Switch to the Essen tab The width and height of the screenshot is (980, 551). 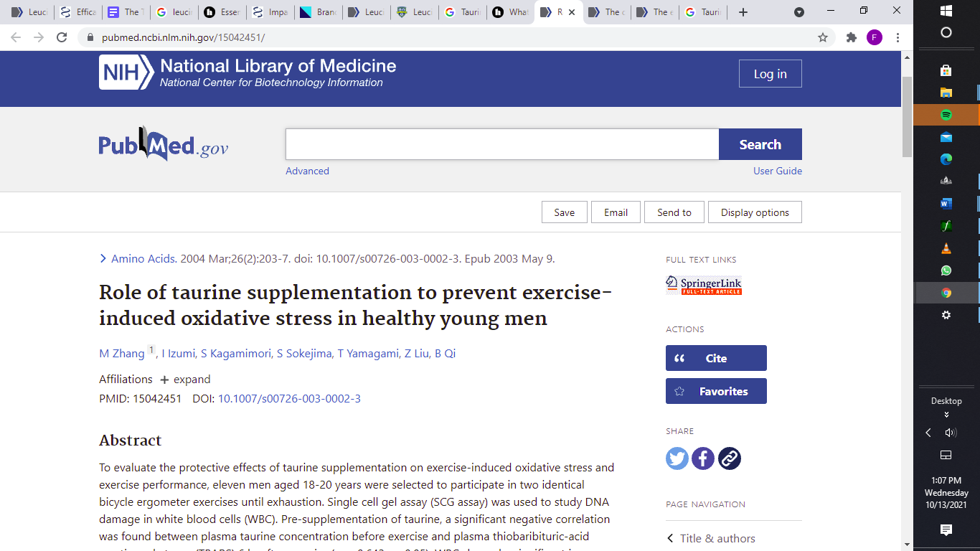(221, 12)
